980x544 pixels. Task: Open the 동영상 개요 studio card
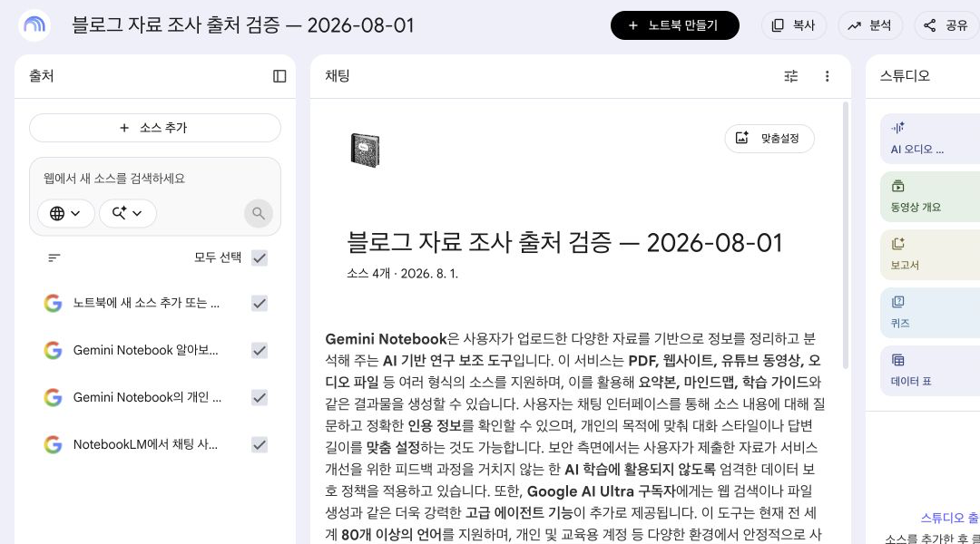(930, 197)
